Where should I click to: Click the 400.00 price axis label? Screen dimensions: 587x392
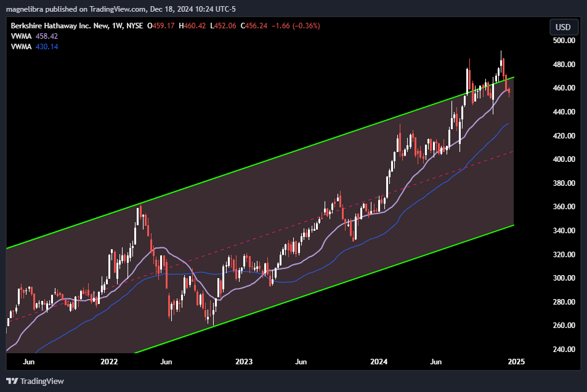click(x=564, y=159)
